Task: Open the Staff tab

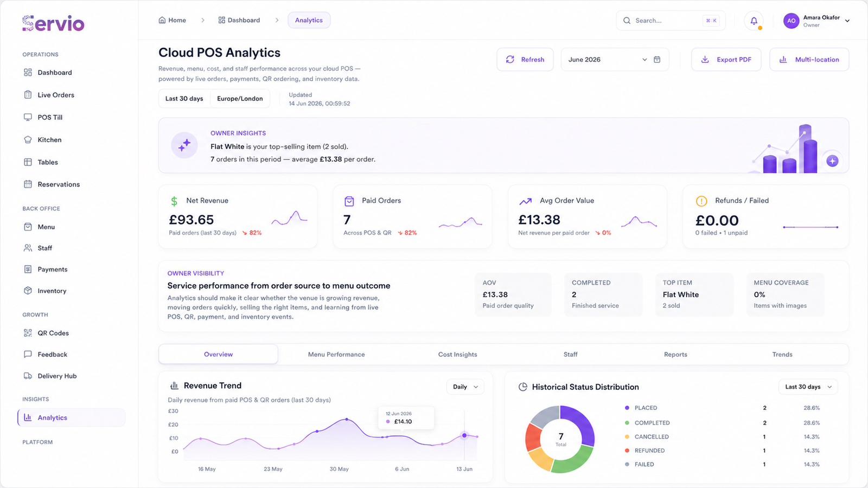Action: pos(571,354)
